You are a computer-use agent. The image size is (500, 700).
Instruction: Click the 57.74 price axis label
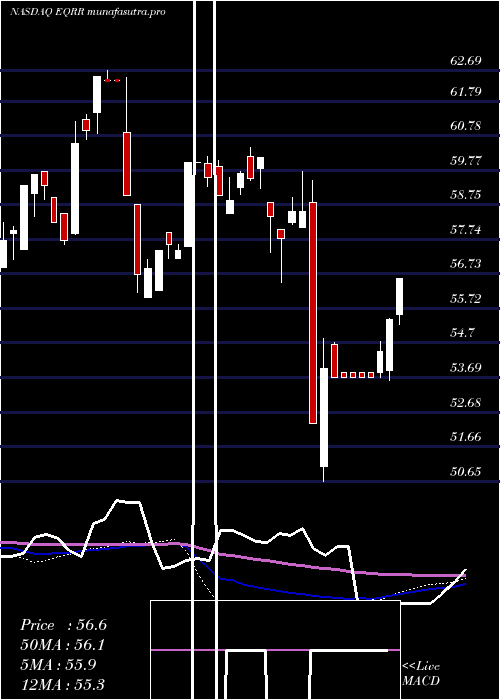point(466,230)
